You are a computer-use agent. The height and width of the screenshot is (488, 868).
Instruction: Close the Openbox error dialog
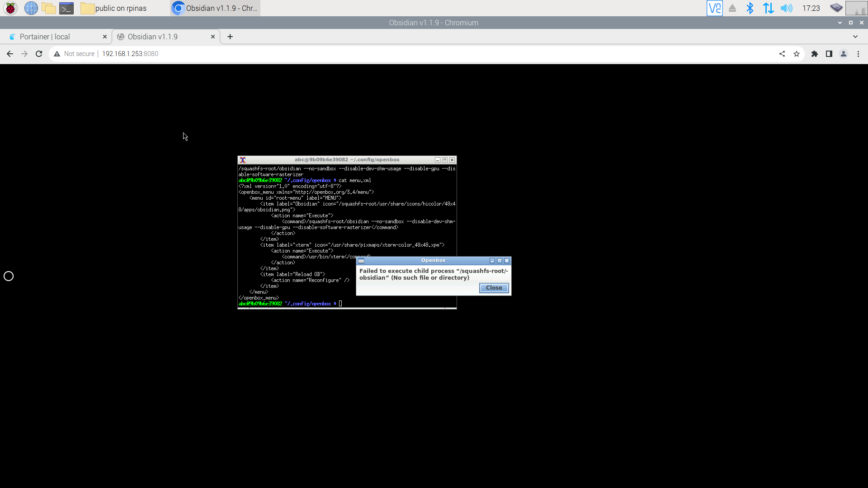[494, 288]
